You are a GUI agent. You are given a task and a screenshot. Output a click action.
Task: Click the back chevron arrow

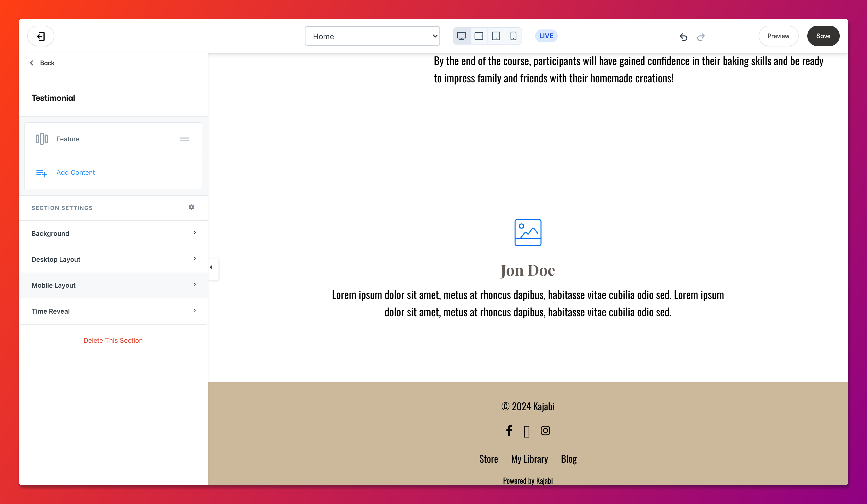point(32,63)
